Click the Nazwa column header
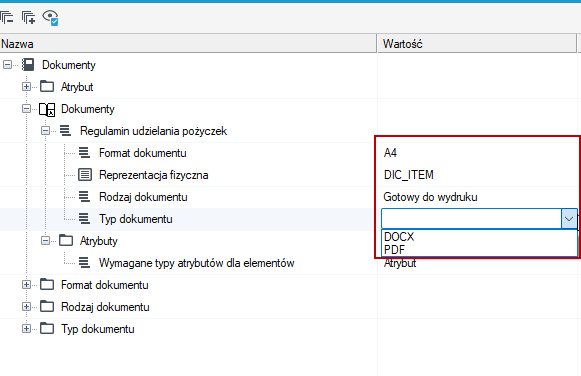 tap(188, 44)
